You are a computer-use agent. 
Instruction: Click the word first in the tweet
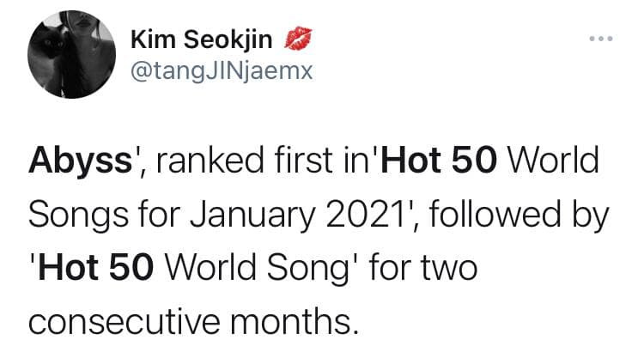[x=303, y=159]
